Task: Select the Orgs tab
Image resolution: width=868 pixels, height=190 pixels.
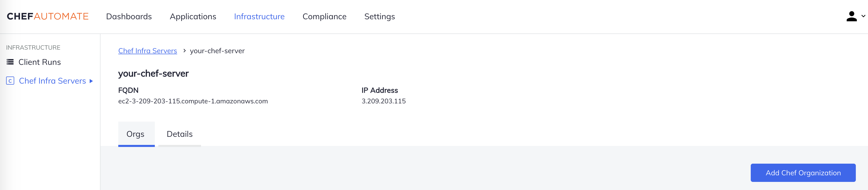Action: pyautogui.click(x=136, y=134)
